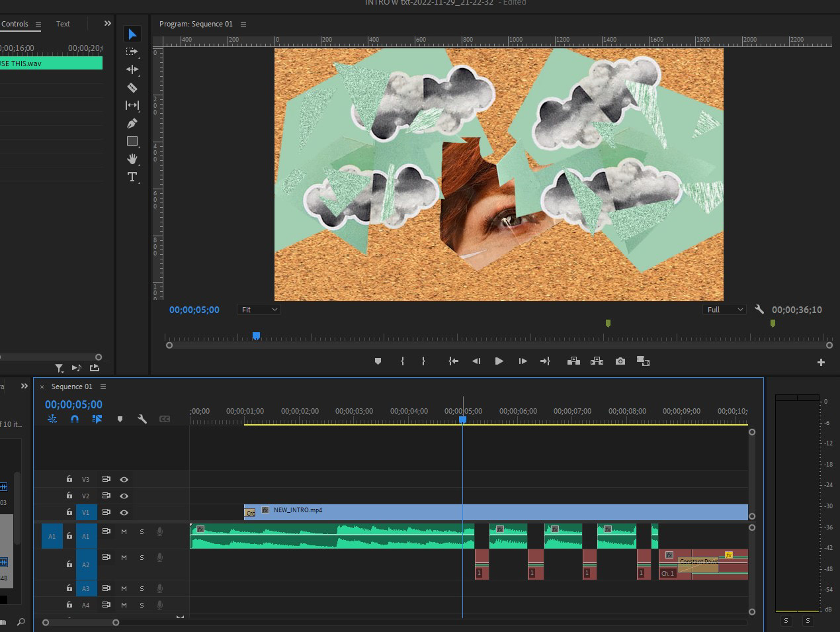
Task: Toggle V1 track output eye
Action: point(124,512)
